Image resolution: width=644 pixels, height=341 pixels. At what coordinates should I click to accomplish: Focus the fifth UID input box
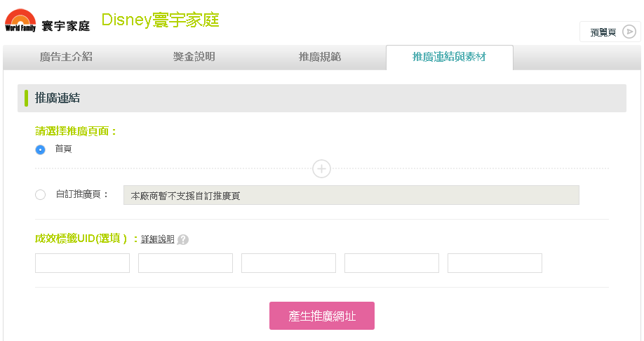pyautogui.click(x=495, y=263)
